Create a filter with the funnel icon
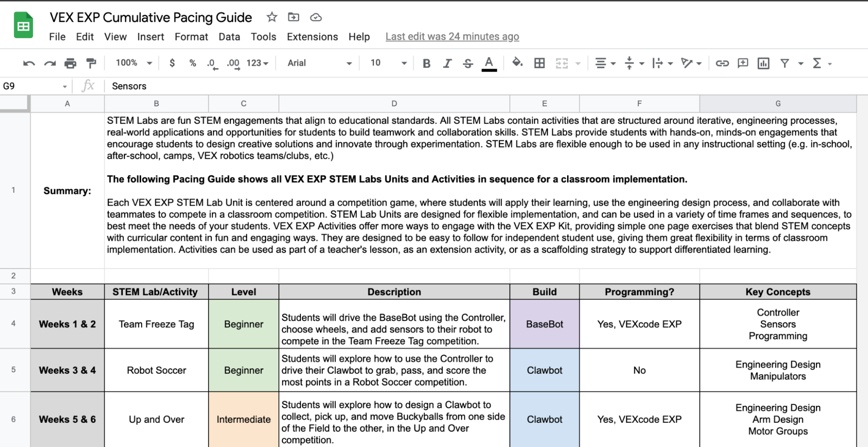Image resolution: width=868 pixels, height=447 pixels. coord(784,63)
